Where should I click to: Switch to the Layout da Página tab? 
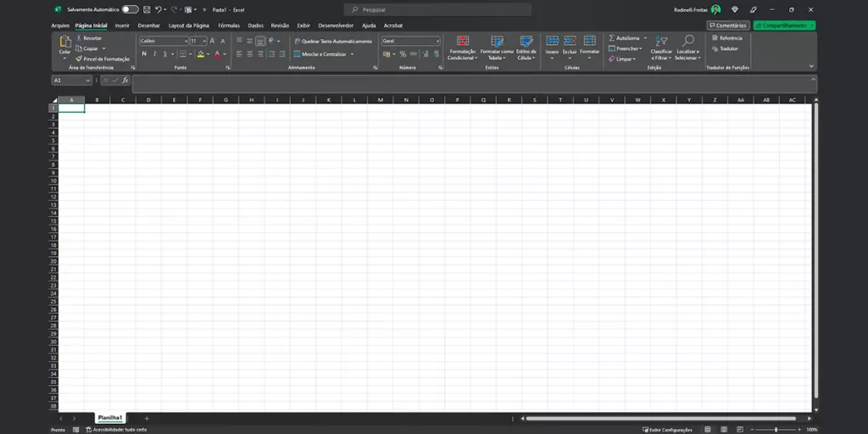tap(189, 25)
